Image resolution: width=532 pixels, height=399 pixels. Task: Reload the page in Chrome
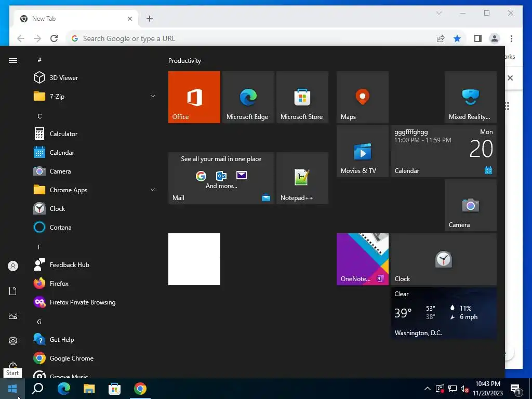coord(54,38)
